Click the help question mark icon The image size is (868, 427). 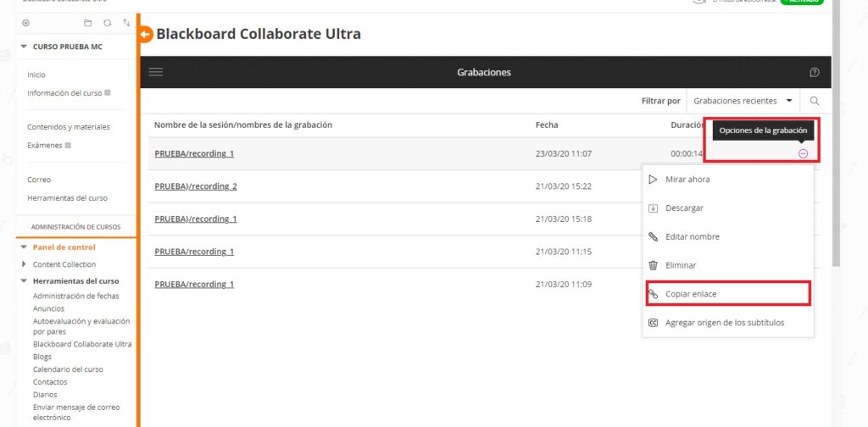815,72
